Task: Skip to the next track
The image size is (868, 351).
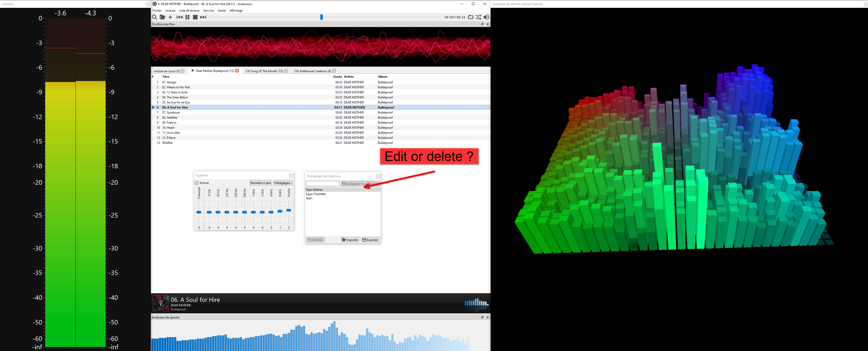Action: (203, 17)
